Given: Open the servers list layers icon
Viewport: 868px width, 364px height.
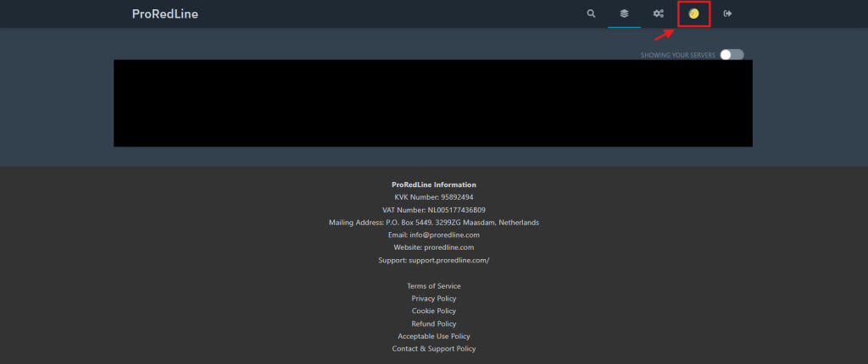Looking at the screenshot, I should click(624, 14).
